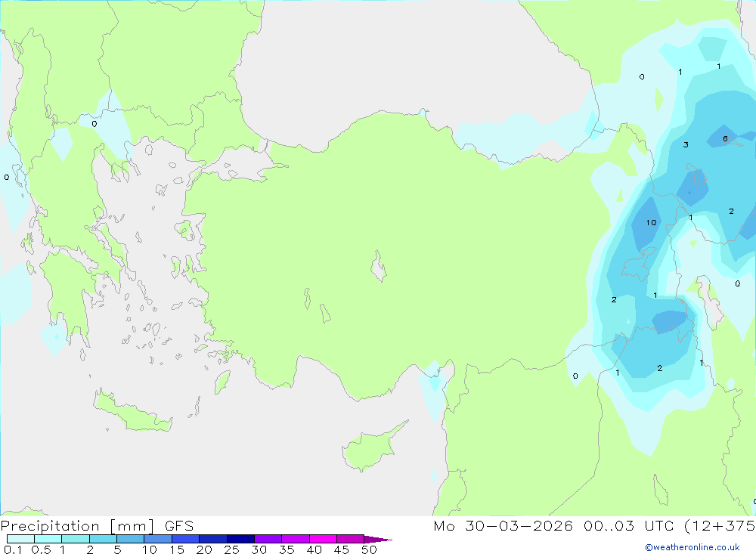Click the '15' legend scale label

[176, 549]
